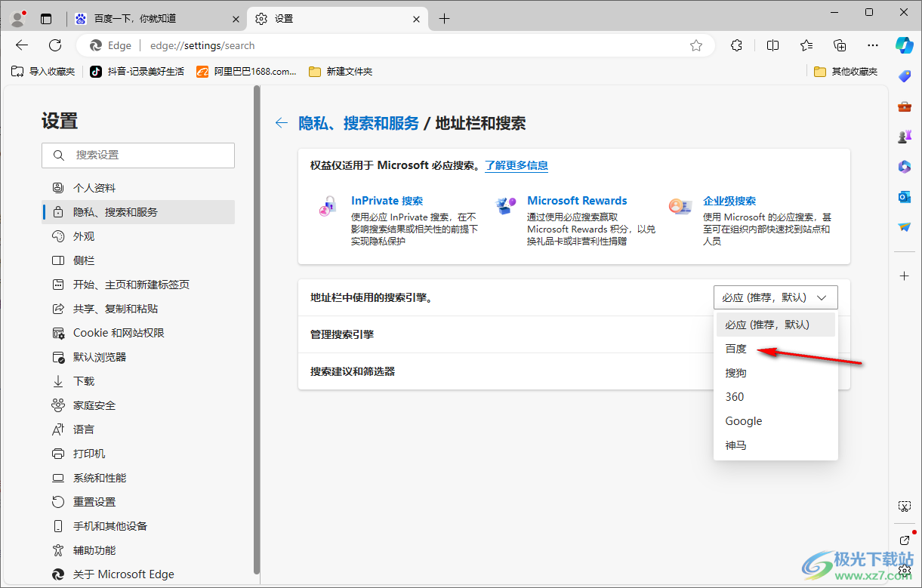Select 360 as search engine
922x588 pixels.
pyautogui.click(x=776, y=397)
